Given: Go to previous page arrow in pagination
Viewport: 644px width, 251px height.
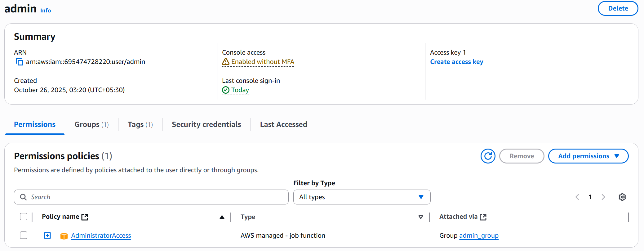Looking at the screenshot, I should tap(577, 197).
